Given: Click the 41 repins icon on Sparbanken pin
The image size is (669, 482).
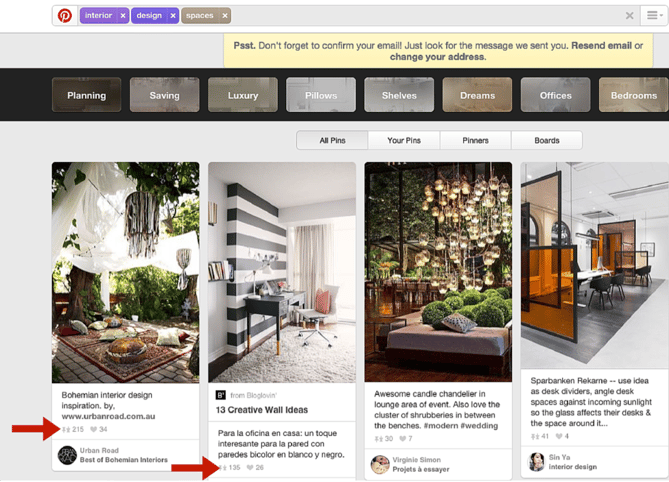Looking at the screenshot, I should coord(535,436).
